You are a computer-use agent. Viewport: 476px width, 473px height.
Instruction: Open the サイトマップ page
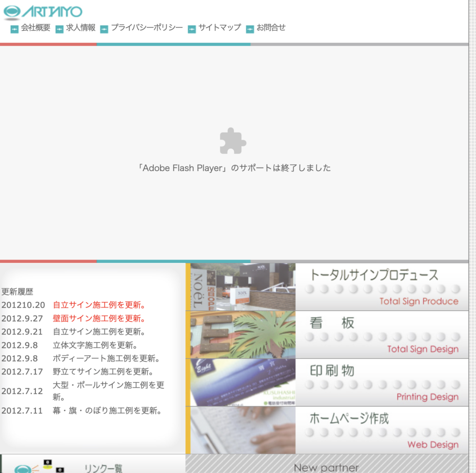(220, 27)
